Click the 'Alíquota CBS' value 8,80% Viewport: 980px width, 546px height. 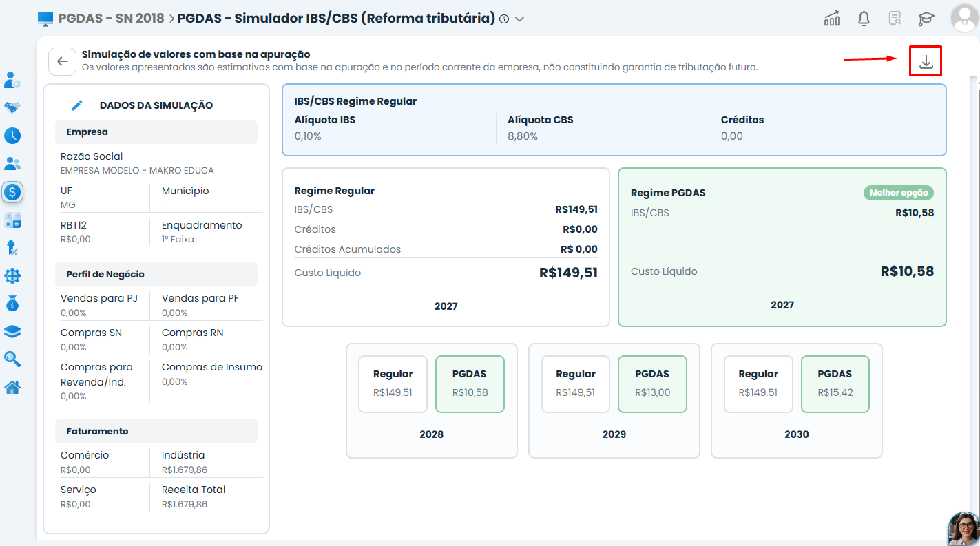point(523,136)
